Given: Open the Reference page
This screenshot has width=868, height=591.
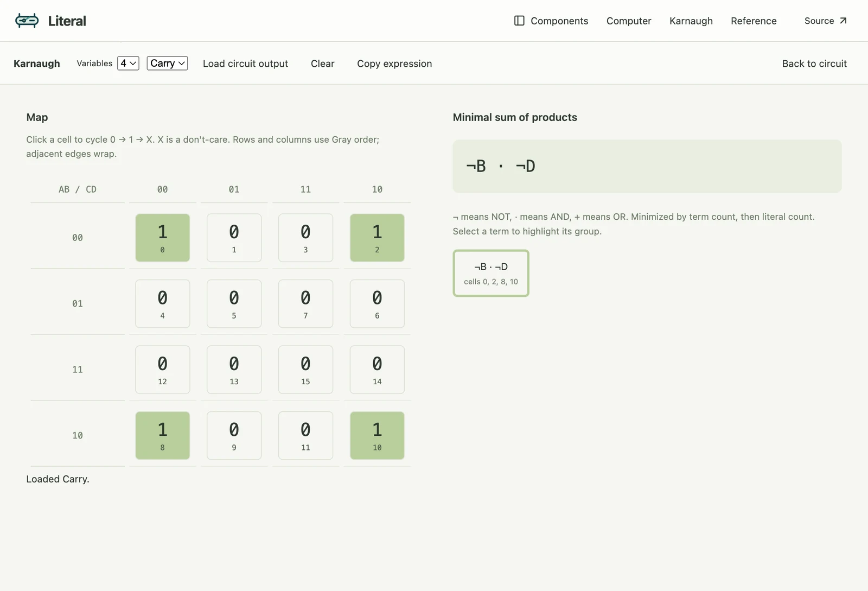Looking at the screenshot, I should [x=754, y=21].
